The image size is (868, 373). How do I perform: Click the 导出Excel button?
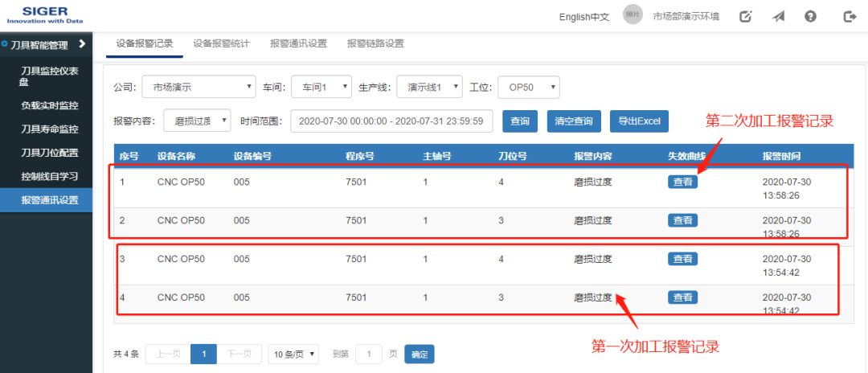tap(639, 121)
